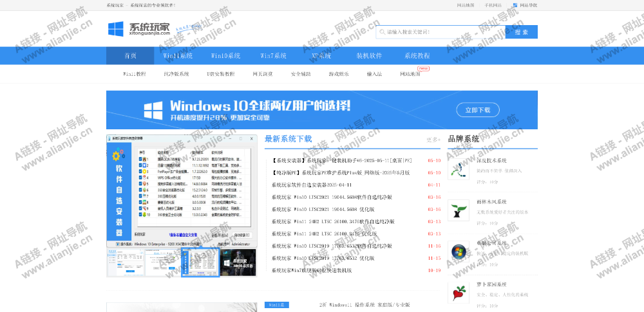The image size is (644, 312).
Task: Select U盘安装教程 in the sub menu
Action: pyautogui.click(x=220, y=75)
